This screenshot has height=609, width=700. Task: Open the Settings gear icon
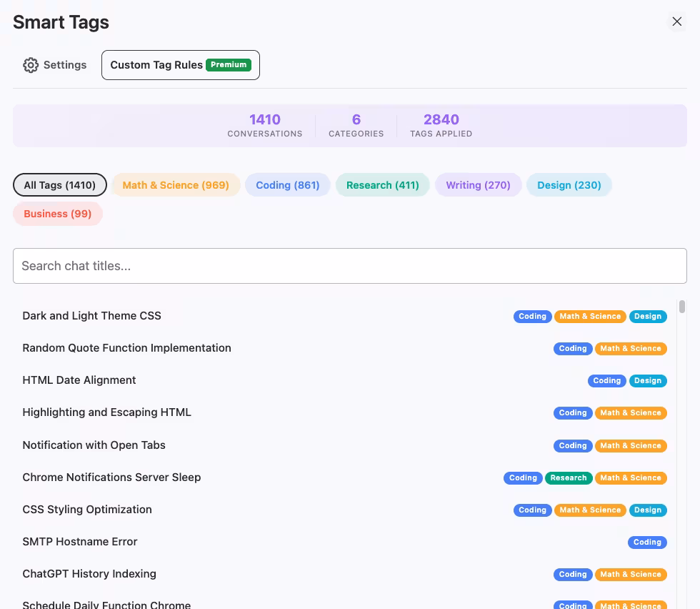[x=31, y=65]
